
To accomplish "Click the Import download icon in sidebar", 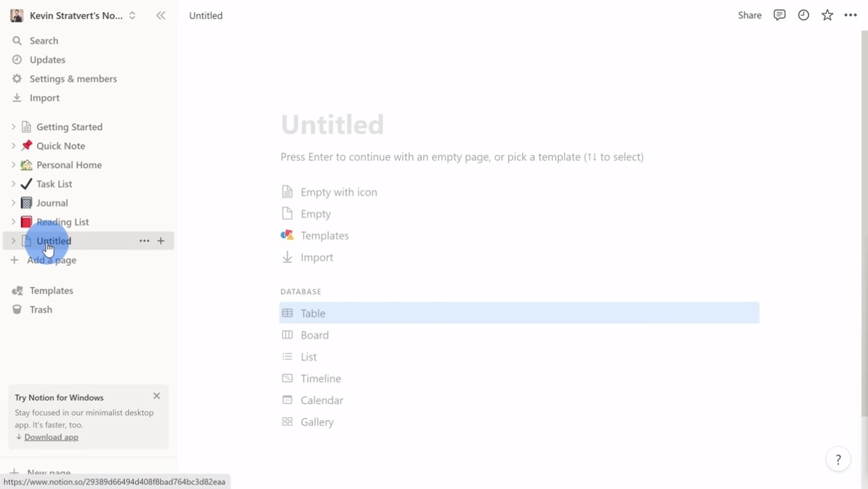I will tap(18, 97).
